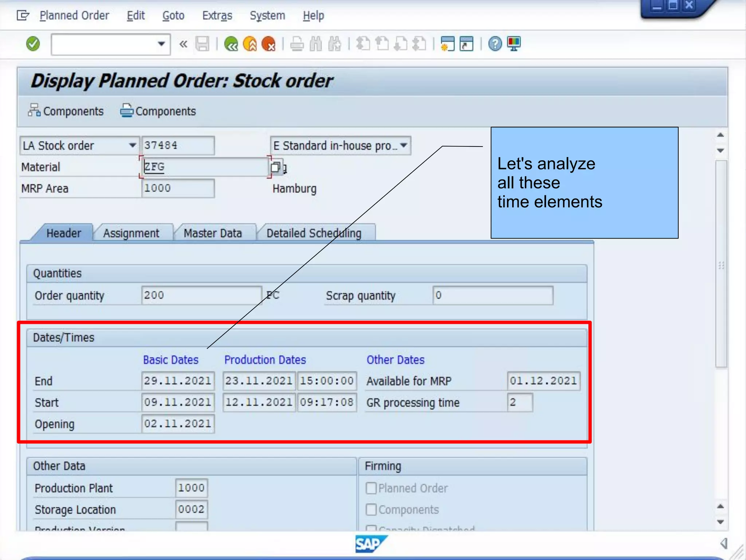Click the Material input field ZFG
746x560 pixels.
[204, 167]
